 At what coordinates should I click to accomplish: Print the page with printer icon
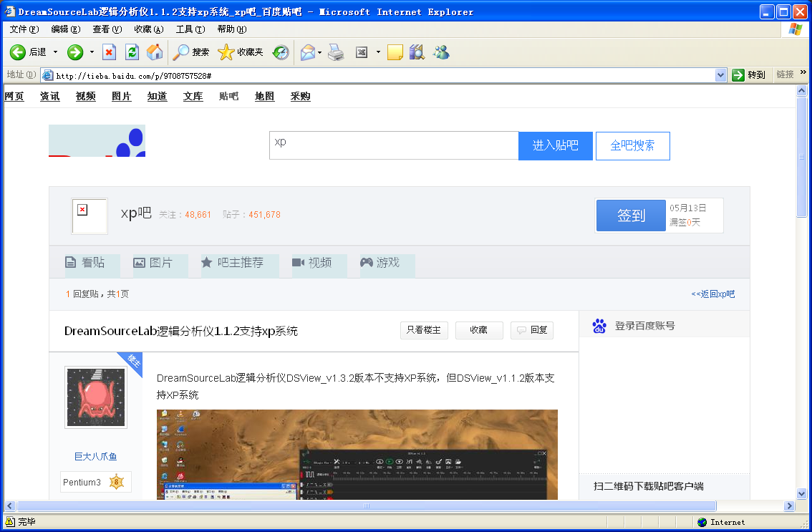[x=336, y=52]
